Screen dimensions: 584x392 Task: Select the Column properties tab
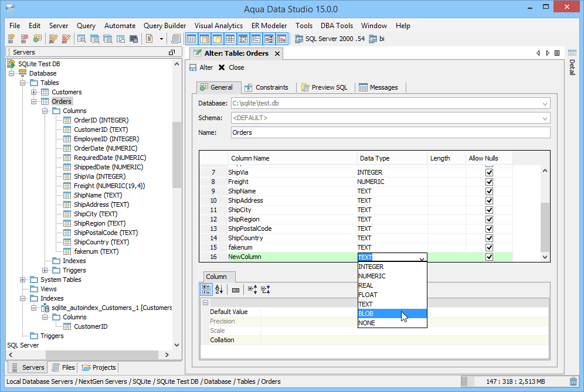coord(219,277)
